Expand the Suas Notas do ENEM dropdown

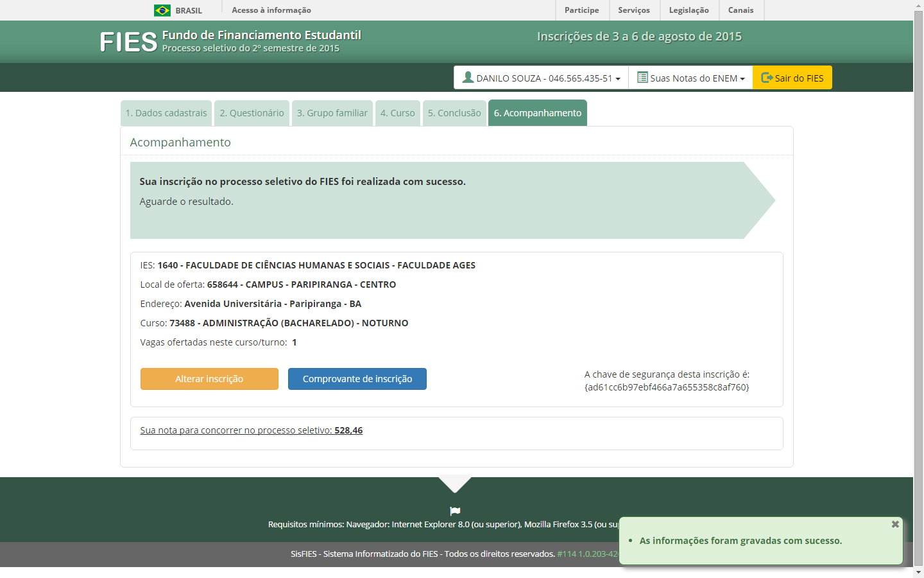tap(690, 78)
